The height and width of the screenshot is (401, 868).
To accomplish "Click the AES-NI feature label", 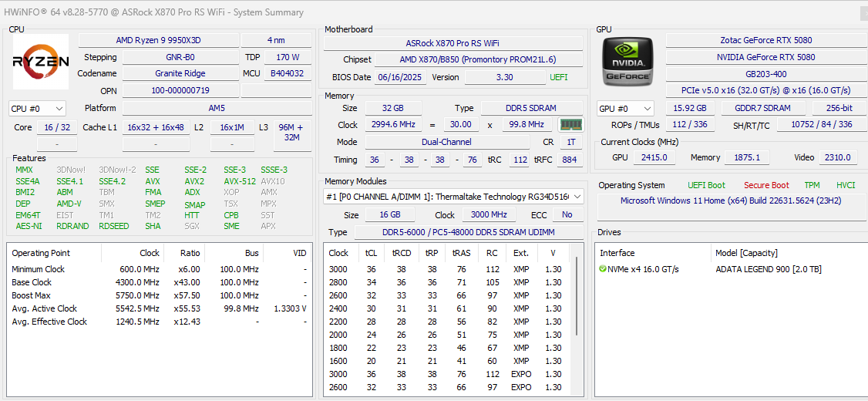I will [29, 226].
